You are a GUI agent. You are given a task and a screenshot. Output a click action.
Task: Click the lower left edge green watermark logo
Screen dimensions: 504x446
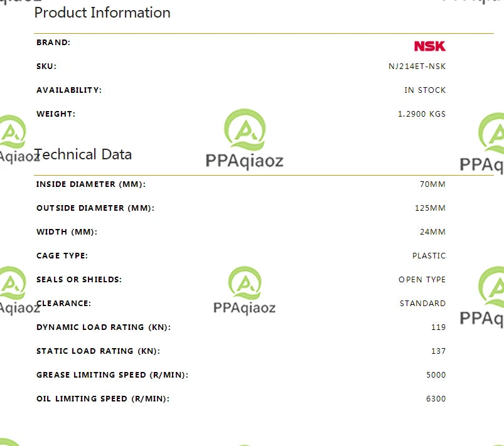(x=13, y=283)
